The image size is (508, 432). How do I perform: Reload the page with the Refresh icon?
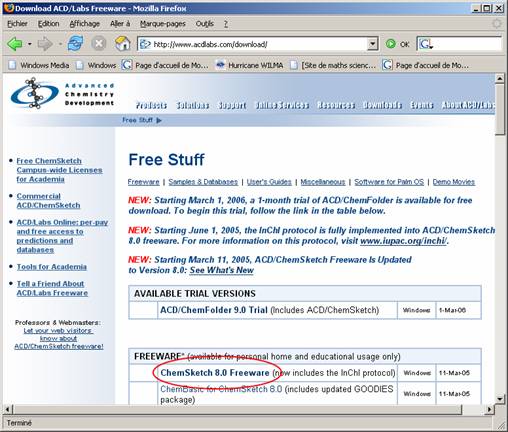[76, 44]
